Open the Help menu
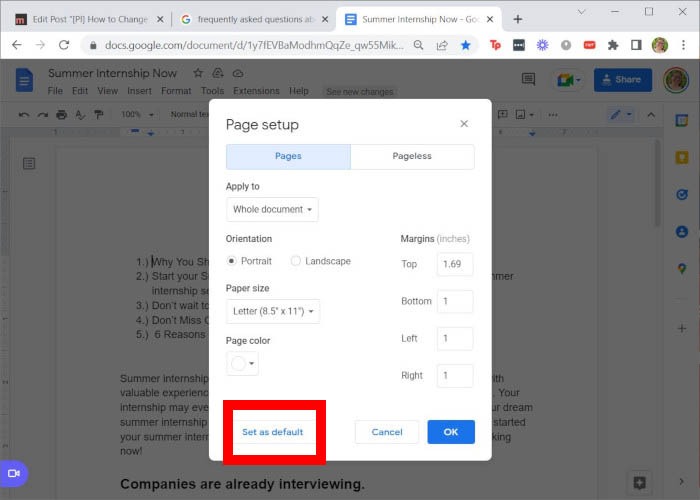Screen dimensions: 700x500 (x=299, y=91)
